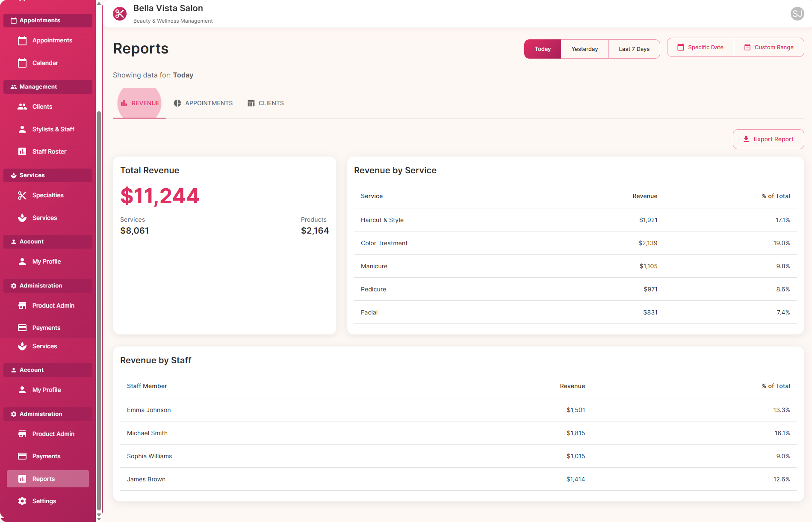Open the Specific Date picker
The width and height of the screenshot is (812, 522).
click(x=700, y=47)
